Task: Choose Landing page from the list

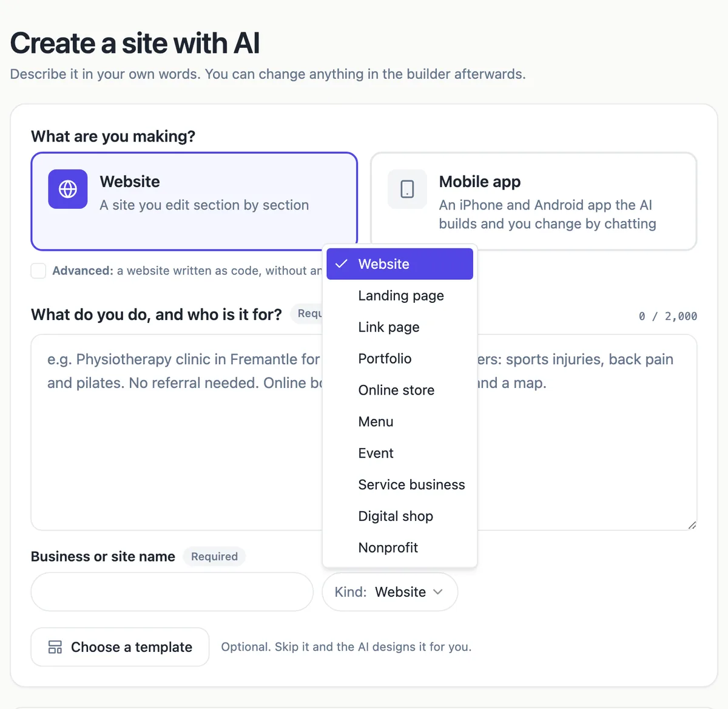Action: pyautogui.click(x=400, y=296)
